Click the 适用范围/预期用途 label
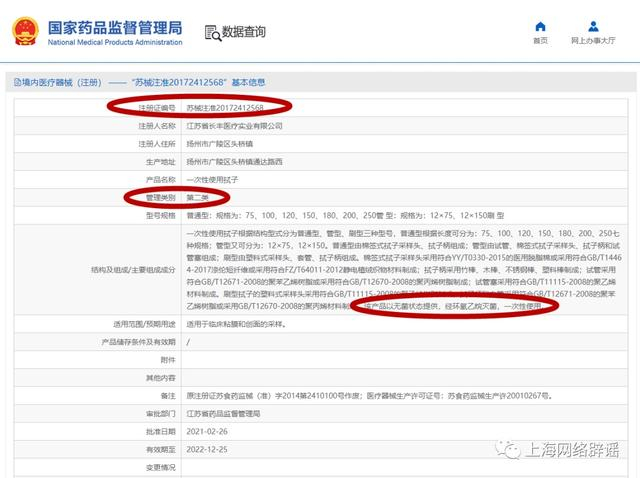 [144, 324]
